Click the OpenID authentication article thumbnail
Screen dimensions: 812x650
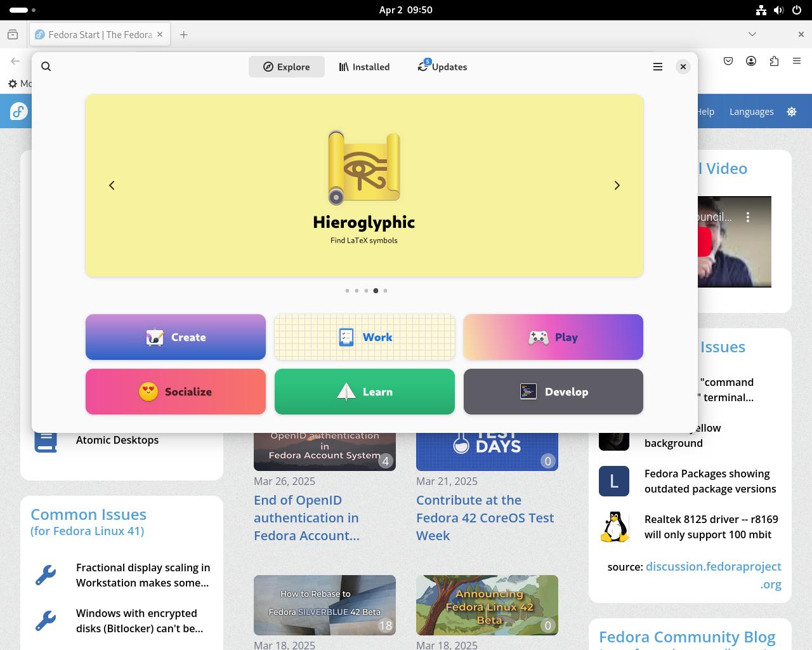click(325, 452)
